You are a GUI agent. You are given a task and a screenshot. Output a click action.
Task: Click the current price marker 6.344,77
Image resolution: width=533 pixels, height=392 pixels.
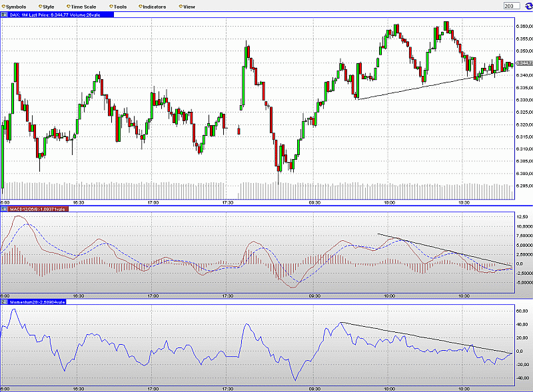[x=524, y=63]
